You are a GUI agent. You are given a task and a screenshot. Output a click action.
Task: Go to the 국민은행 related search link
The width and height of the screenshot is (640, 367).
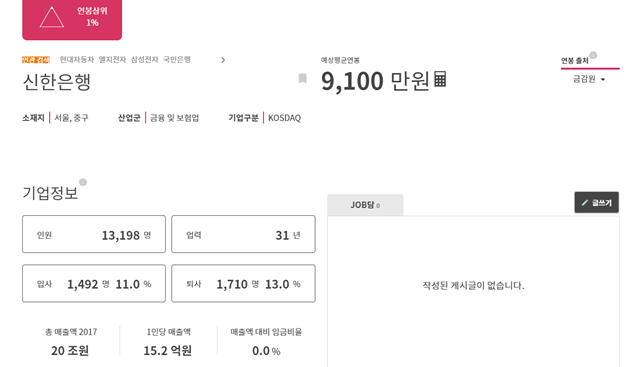tap(177, 60)
